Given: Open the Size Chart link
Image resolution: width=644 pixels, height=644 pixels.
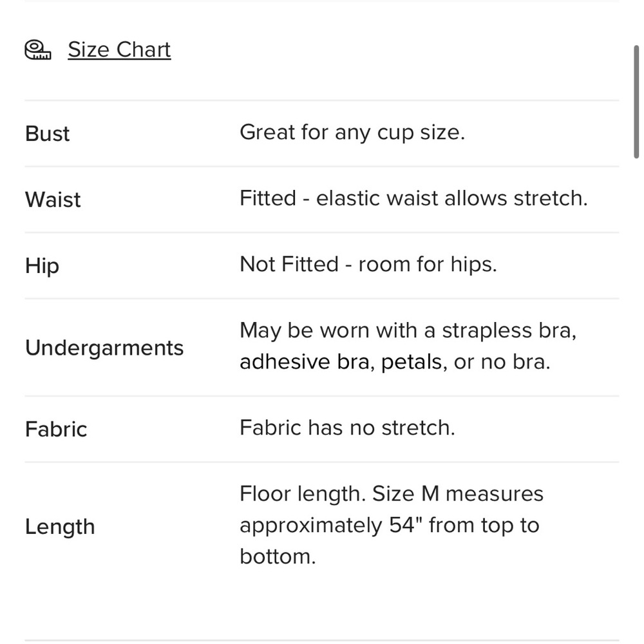Looking at the screenshot, I should 119,50.
